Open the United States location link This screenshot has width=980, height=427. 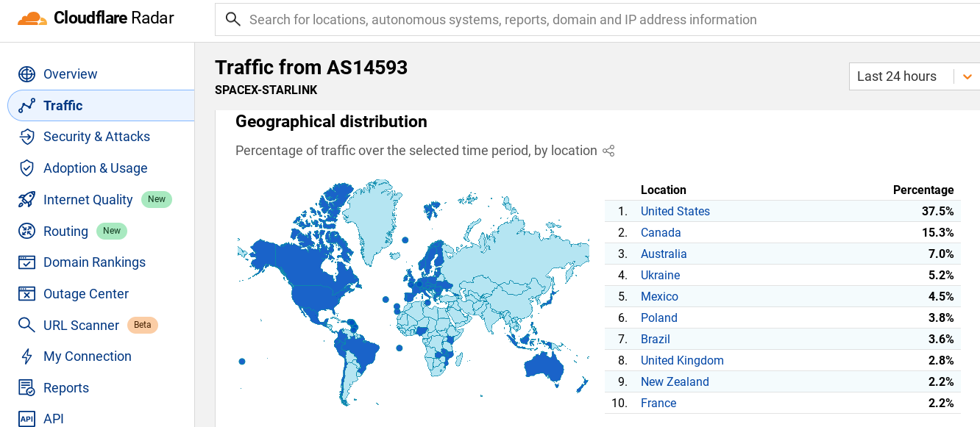675,212
